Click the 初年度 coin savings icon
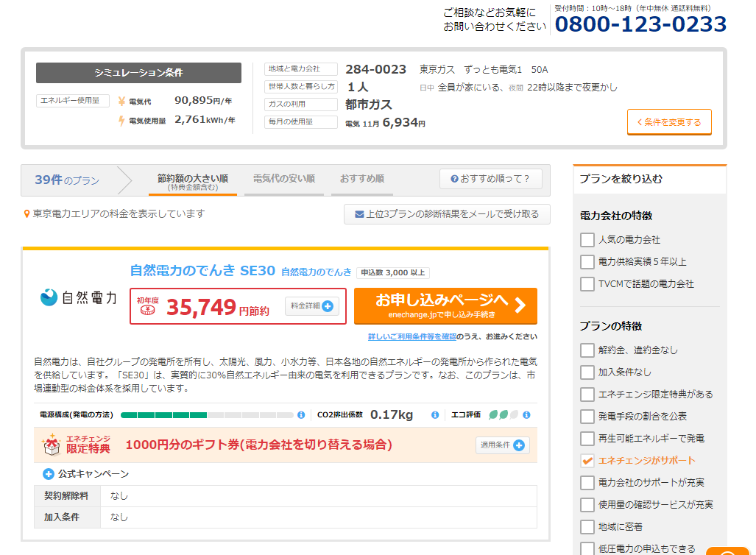The image size is (756, 555). click(x=147, y=310)
